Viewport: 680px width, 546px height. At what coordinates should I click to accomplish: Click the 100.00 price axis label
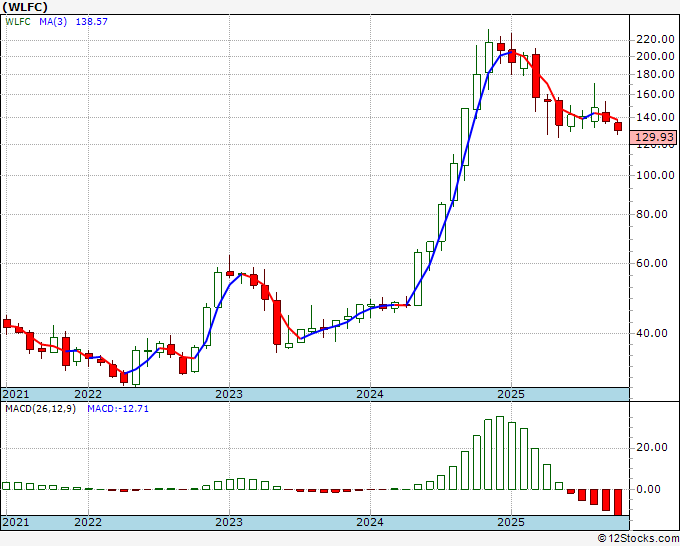pos(655,175)
